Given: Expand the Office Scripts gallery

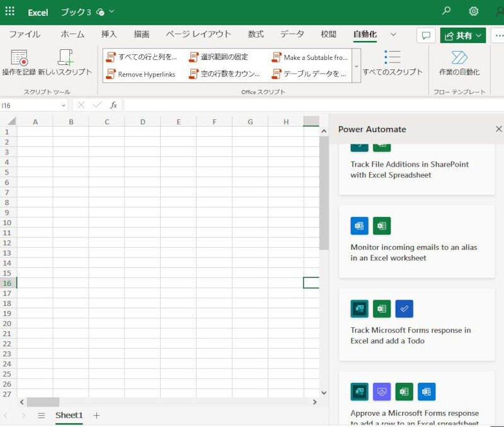Looking at the screenshot, I should coord(356,66).
